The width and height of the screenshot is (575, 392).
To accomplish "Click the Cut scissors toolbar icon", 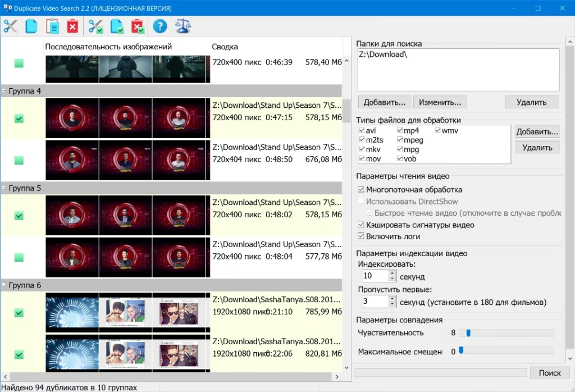I will (11, 26).
